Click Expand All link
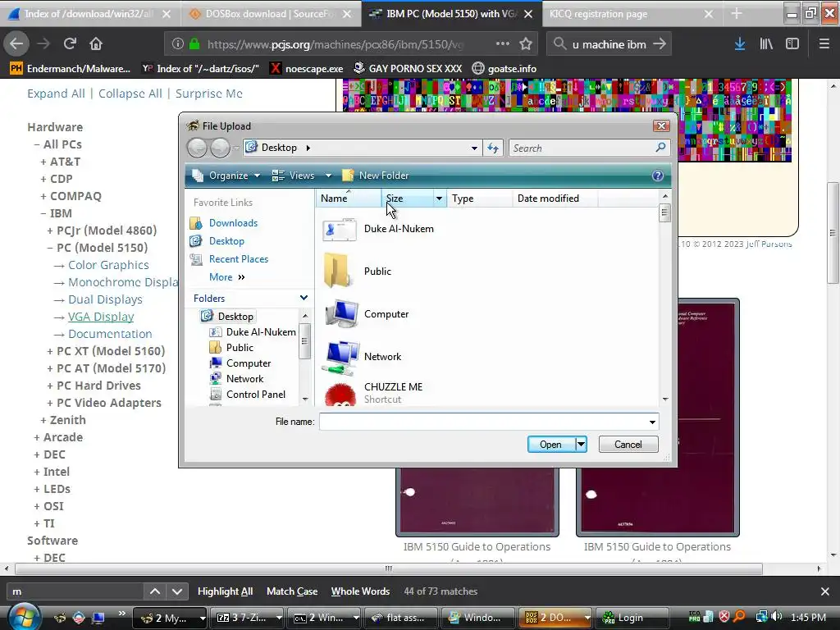Image resolution: width=840 pixels, height=630 pixels. point(56,94)
